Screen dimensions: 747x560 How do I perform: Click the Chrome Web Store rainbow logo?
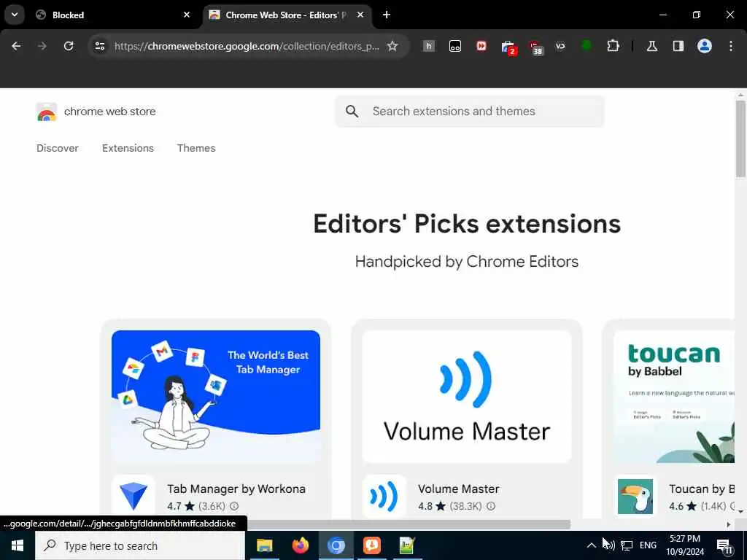(46, 112)
